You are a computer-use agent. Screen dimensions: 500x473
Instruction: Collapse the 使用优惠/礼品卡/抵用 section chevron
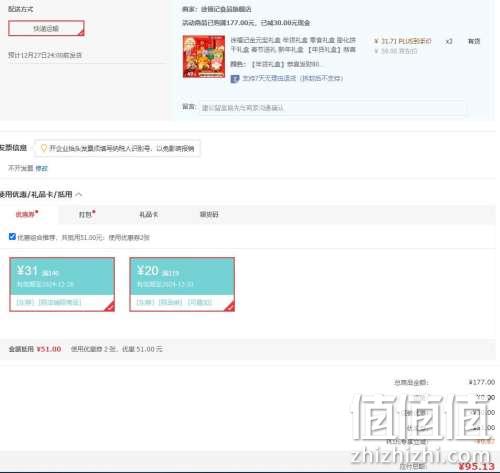(79, 195)
